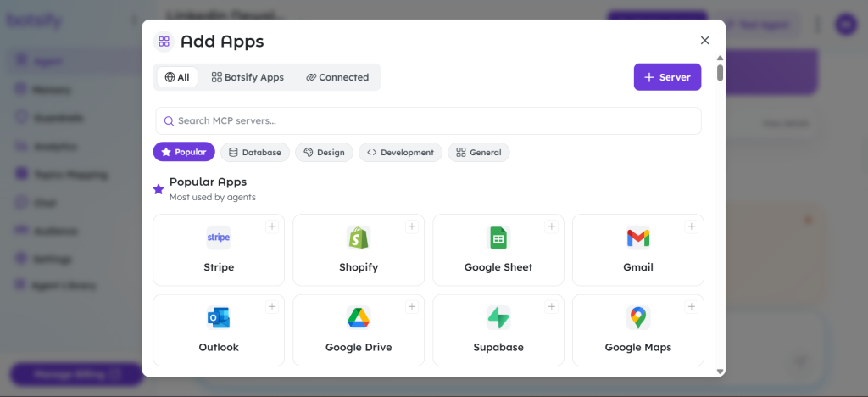Switch to the Connected tab
The height and width of the screenshot is (397, 868).
(x=337, y=77)
